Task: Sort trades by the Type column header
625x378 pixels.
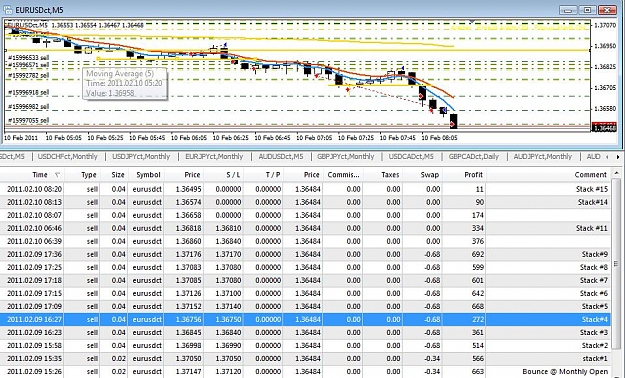Action: [83, 175]
